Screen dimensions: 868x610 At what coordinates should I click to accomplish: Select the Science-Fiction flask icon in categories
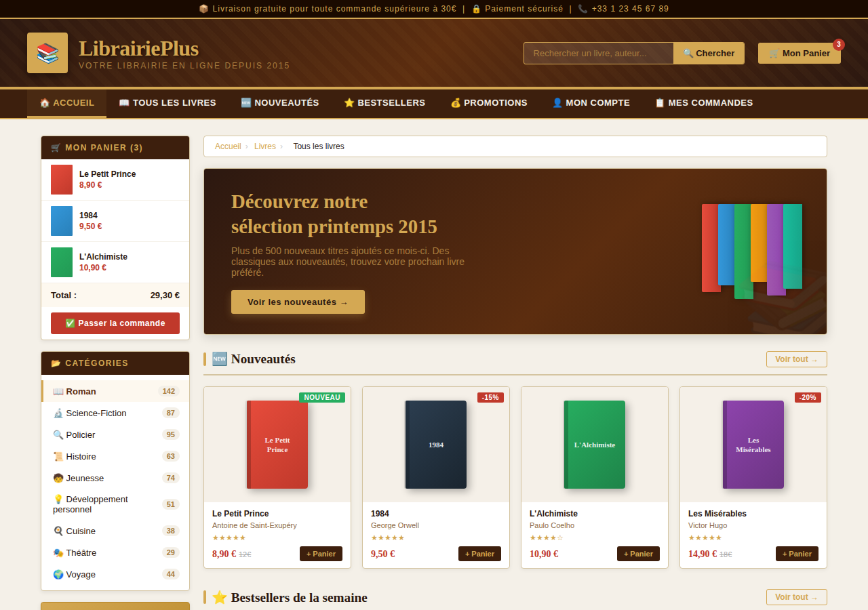pyautogui.click(x=59, y=413)
